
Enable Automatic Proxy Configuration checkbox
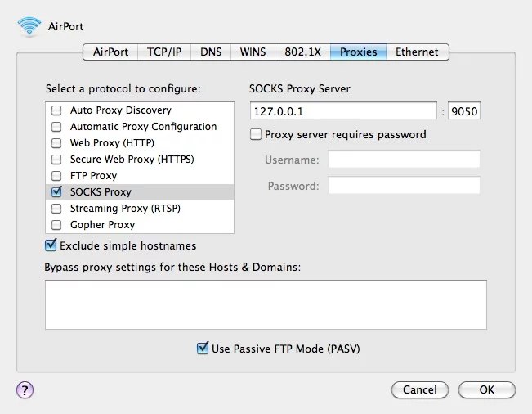(56, 127)
